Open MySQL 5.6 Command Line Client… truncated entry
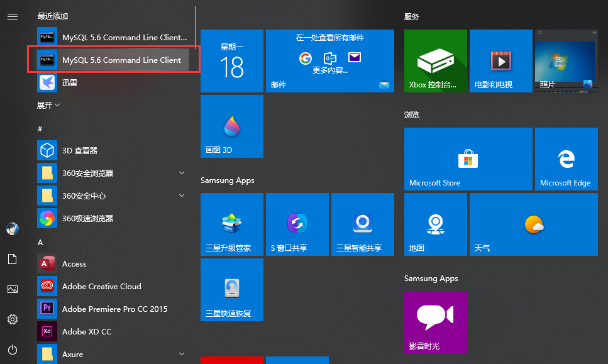The height and width of the screenshot is (364, 608). (113, 37)
